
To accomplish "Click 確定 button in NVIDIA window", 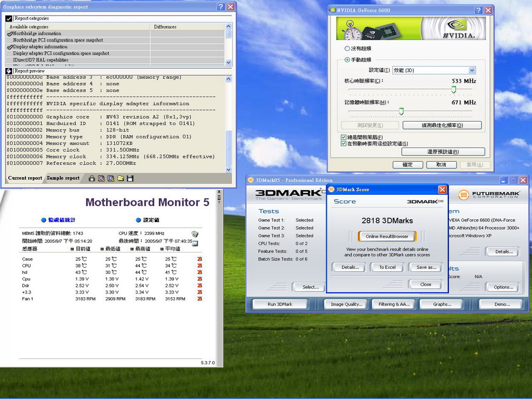I will (x=407, y=165).
